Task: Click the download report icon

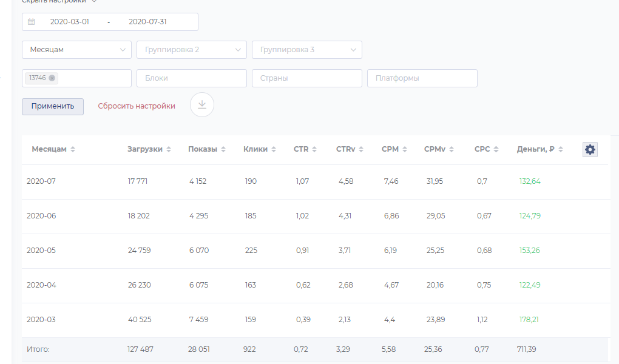Action: tap(202, 105)
